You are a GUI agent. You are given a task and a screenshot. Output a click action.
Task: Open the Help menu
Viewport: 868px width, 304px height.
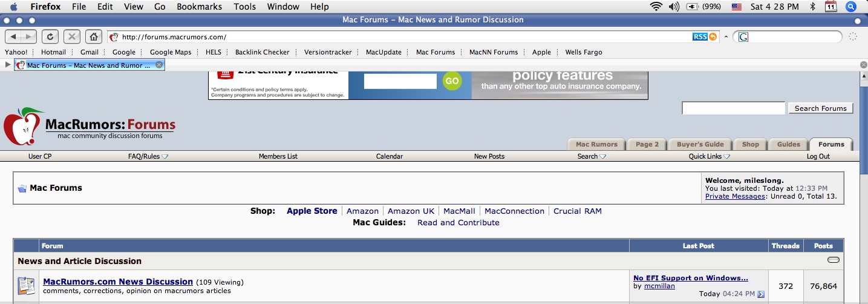point(319,7)
